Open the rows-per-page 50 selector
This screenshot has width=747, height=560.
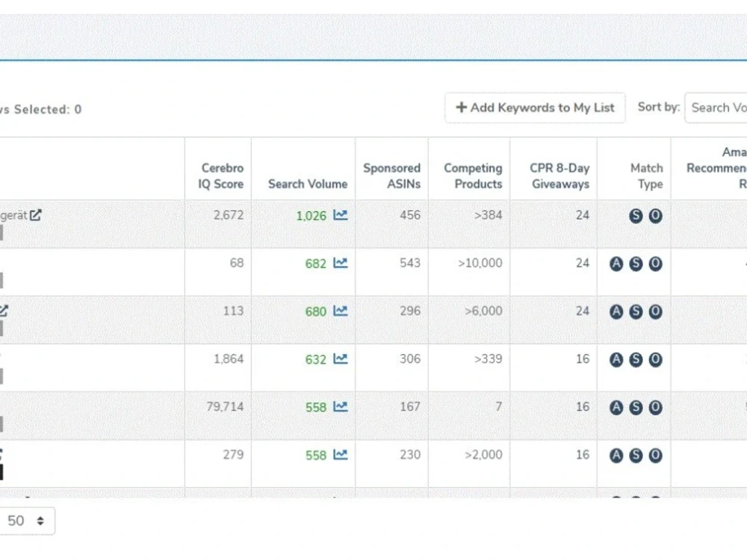tap(26, 521)
